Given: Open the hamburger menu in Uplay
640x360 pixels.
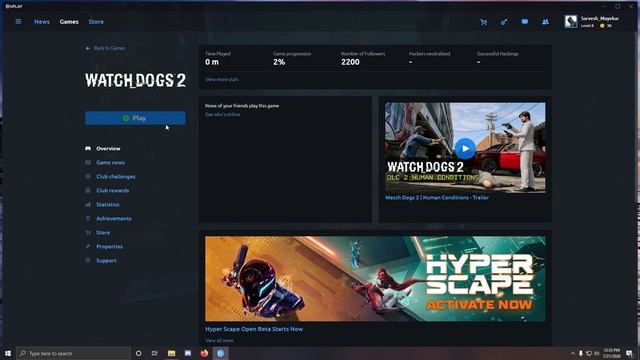Looking at the screenshot, I should point(18,22).
